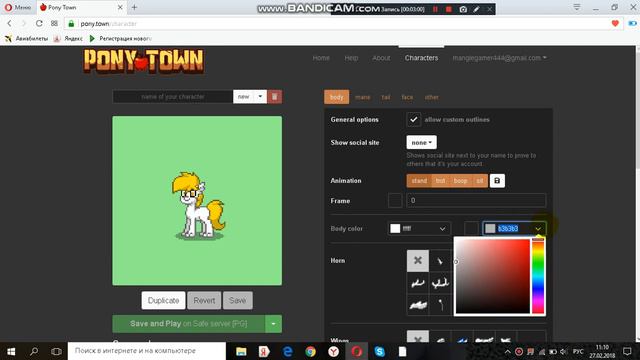Click the character name input field
Screen dimensions: 640x360
(x=173, y=97)
